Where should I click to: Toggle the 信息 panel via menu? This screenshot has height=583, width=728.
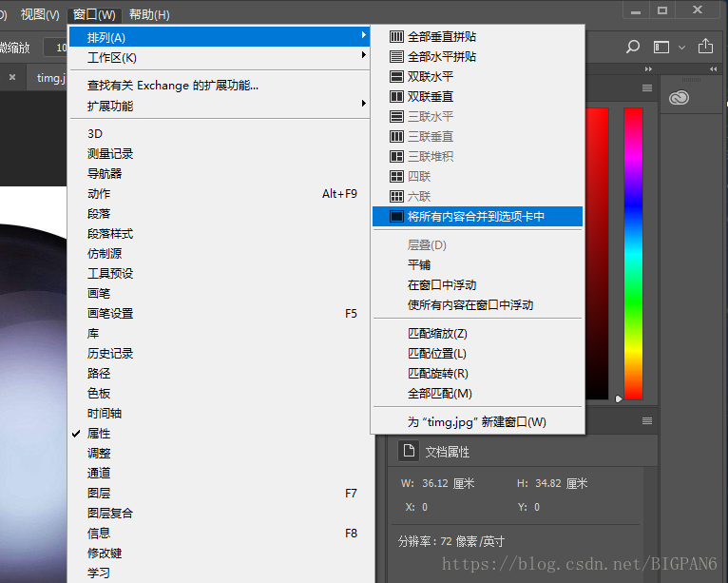[221, 534]
